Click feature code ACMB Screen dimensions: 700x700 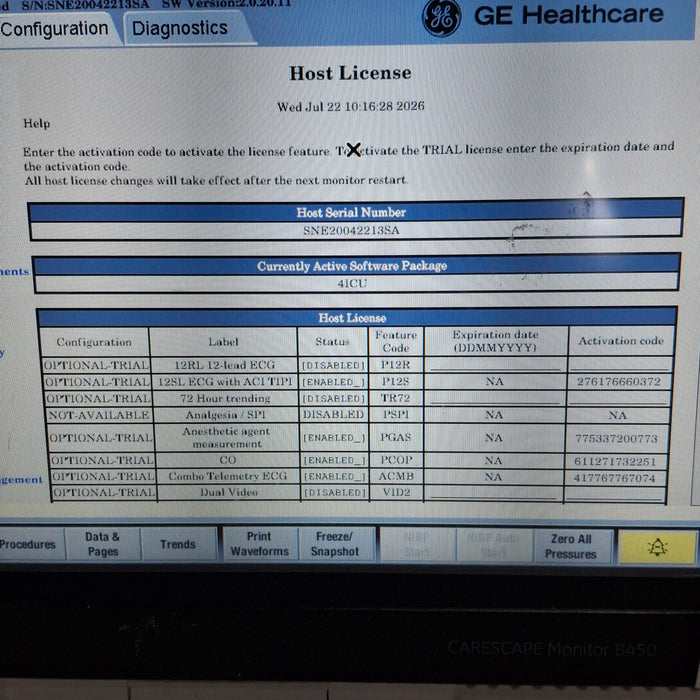396,476
